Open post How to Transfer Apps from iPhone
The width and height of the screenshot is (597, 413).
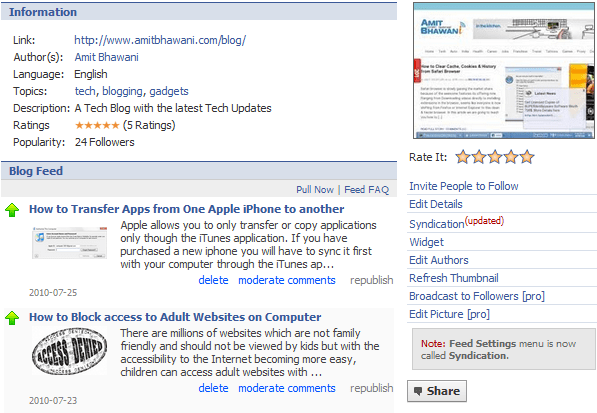coord(187,209)
